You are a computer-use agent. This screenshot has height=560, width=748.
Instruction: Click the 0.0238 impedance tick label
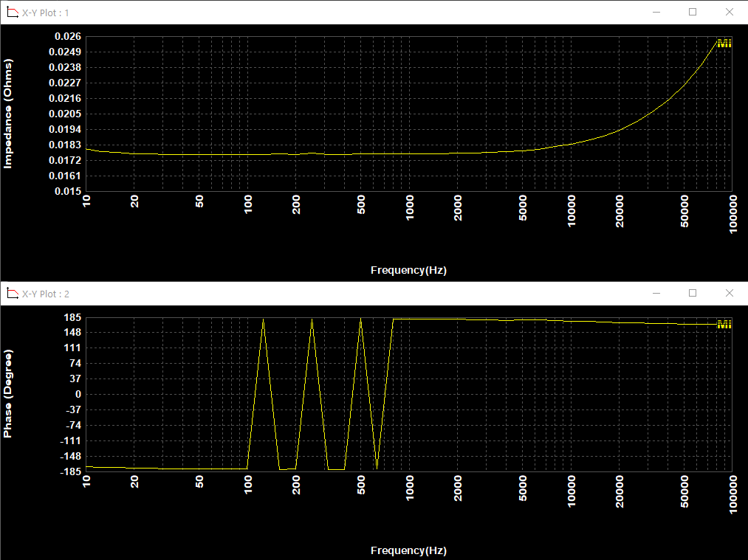point(65,68)
